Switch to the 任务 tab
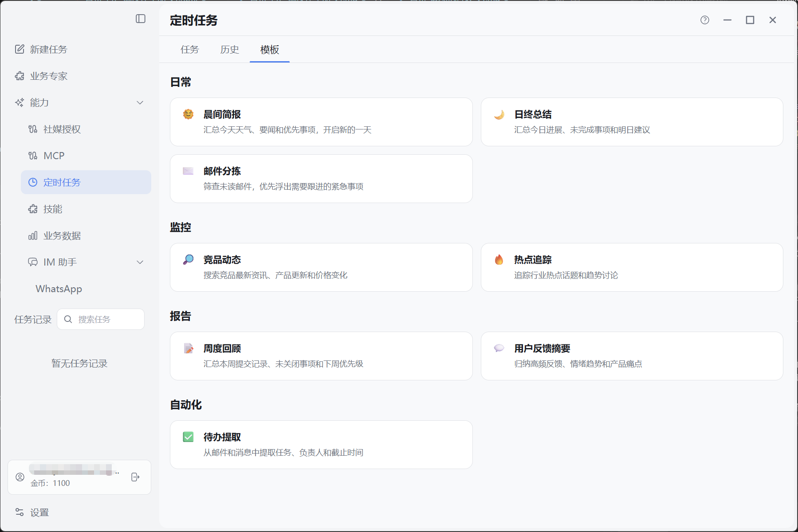Screen dimensions: 798x532 coord(190,49)
